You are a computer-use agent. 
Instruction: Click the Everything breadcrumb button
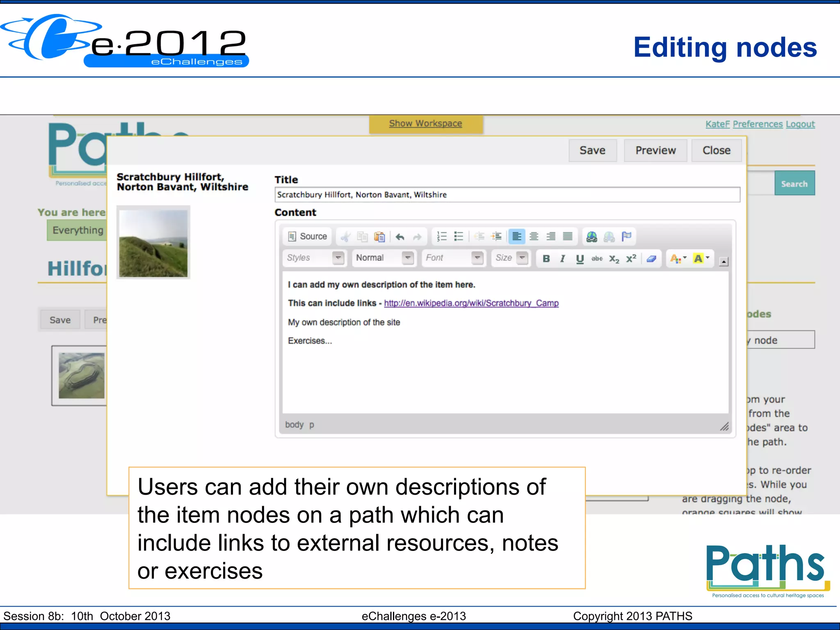point(78,230)
